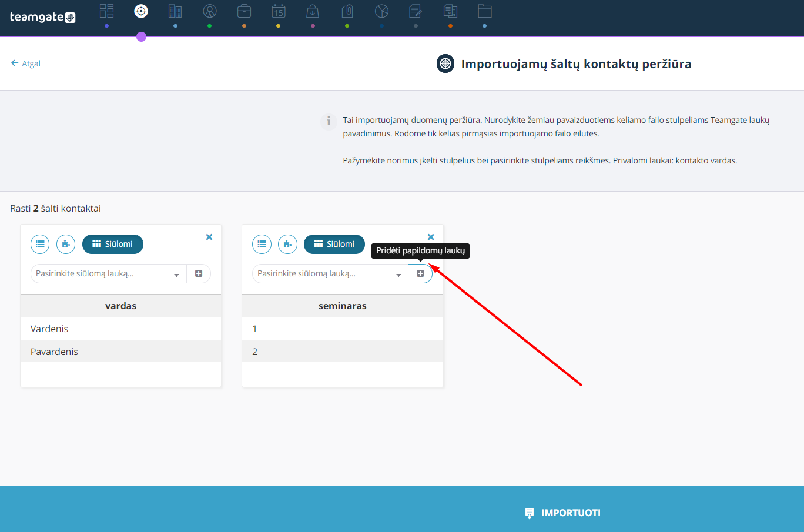Start the import with IMPORTUOTI button

click(563, 513)
